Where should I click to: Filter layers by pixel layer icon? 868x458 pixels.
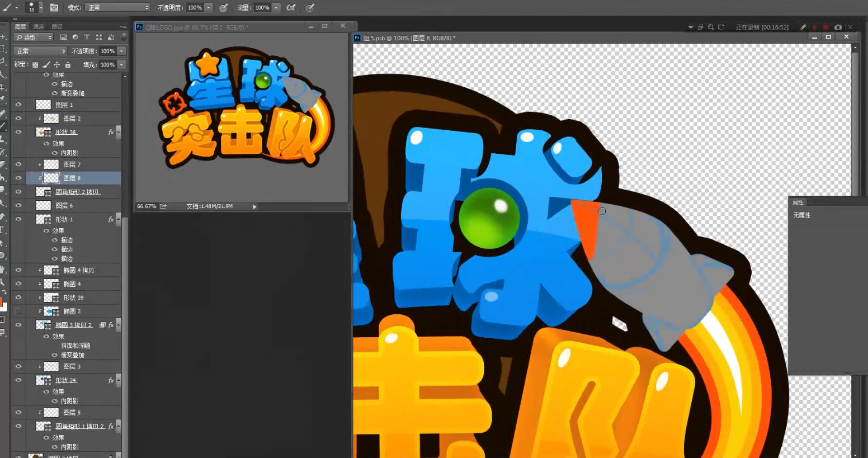coord(63,37)
